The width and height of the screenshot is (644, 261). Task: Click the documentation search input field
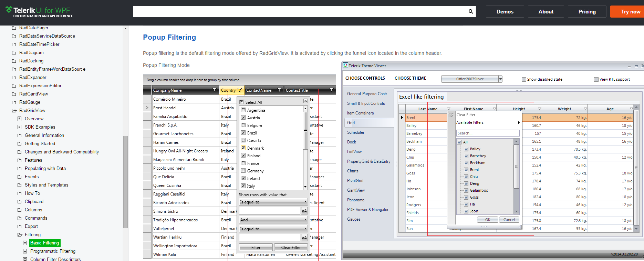300,11
